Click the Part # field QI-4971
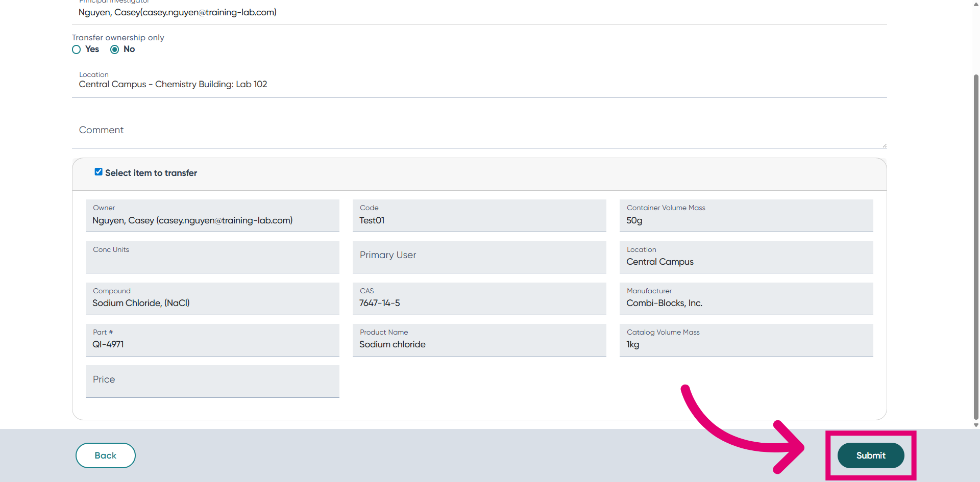Image resolution: width=980 pixels, height=482 pixels. pyautogui.click(x=212, y=340)
